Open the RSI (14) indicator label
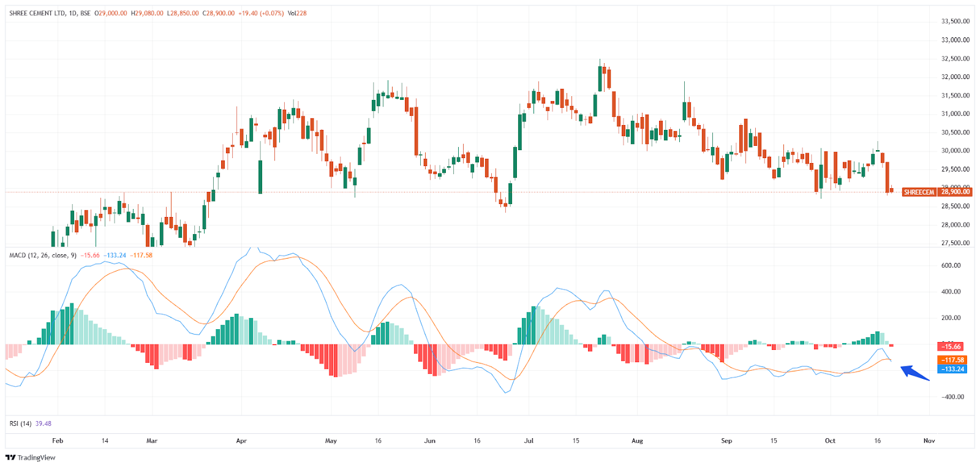Screen dimensions: 980x467 (20, 423)
